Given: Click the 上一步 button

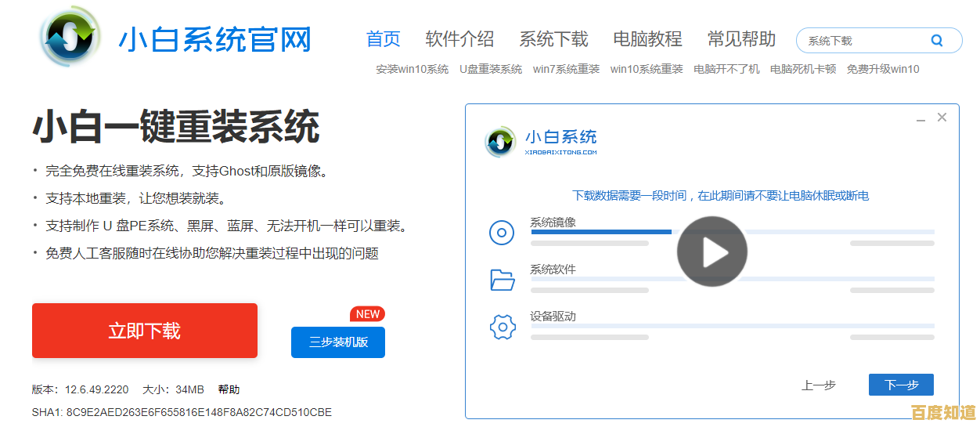Looking at the screenshot, I should pos(818,385).
